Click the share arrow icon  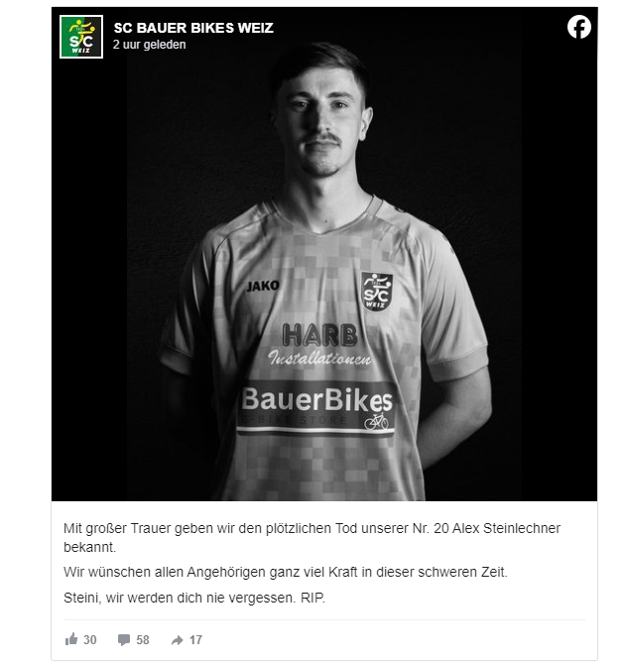point(177,640)
